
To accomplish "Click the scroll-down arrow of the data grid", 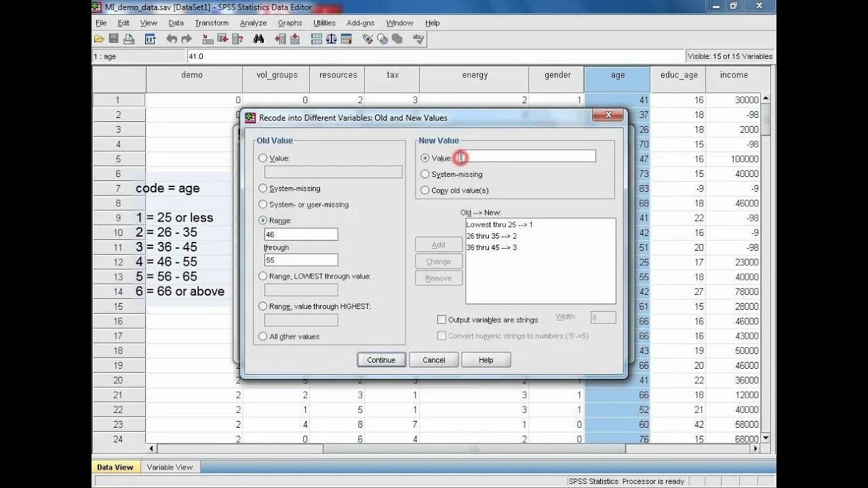I will tap(766, 439).
